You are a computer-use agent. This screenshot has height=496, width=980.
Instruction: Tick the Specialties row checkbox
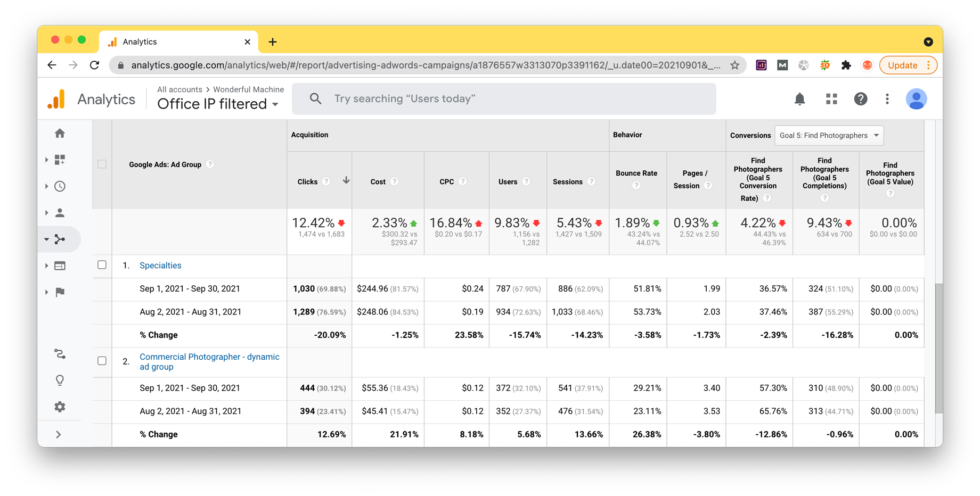(x=102, y=265)
